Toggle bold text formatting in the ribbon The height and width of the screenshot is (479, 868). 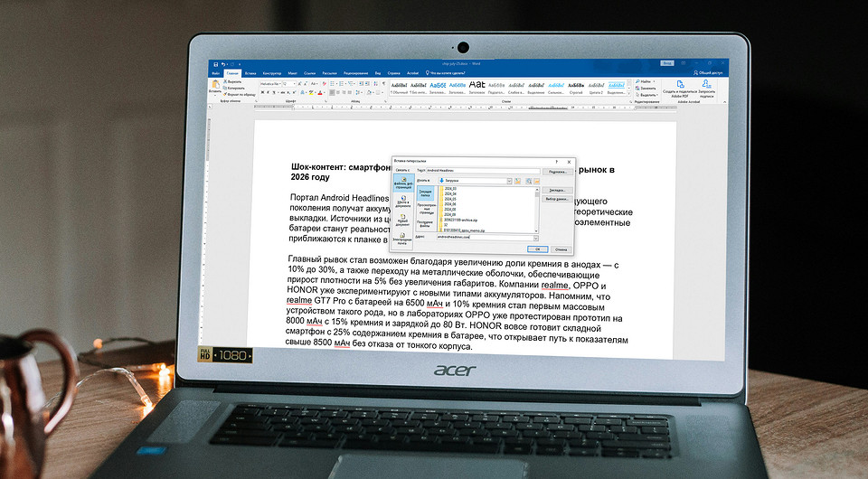(x=261, y=92)
